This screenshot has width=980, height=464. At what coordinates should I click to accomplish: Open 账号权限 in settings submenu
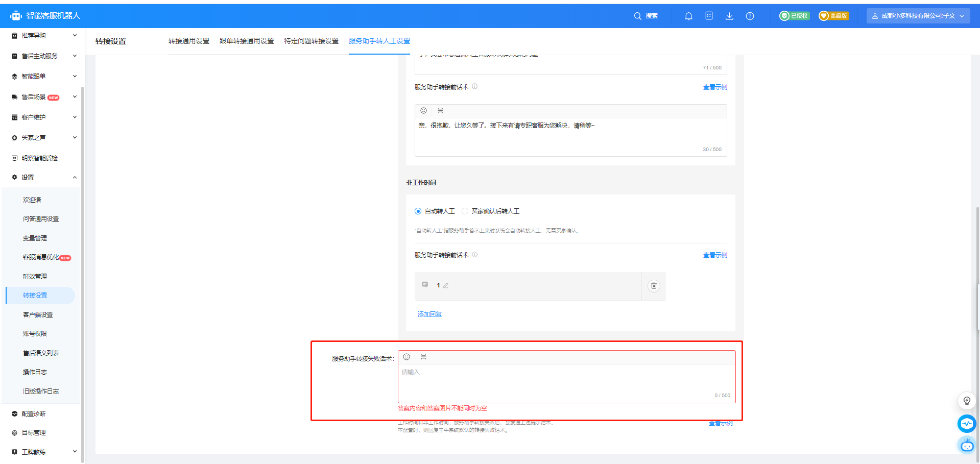click(x=35, y=334)
